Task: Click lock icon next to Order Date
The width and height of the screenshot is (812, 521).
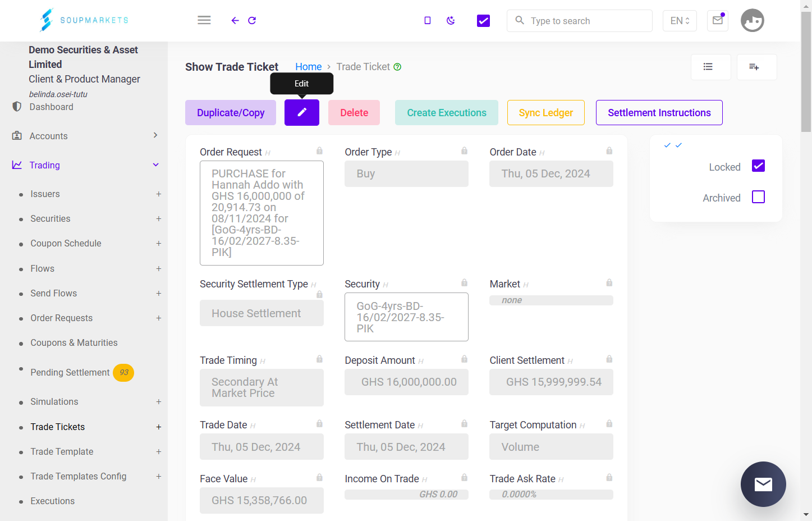Action: (609, 150)
